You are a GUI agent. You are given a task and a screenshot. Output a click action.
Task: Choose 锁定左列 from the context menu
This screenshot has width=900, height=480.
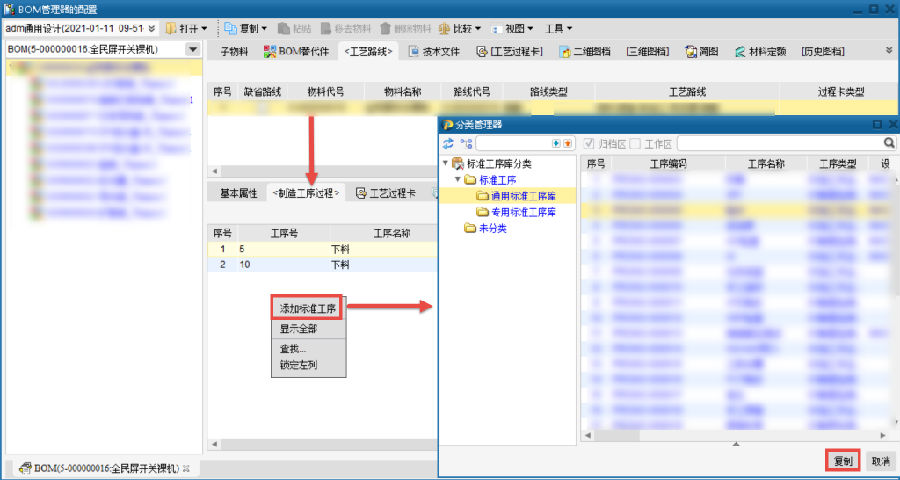click(x=298, y=365)
